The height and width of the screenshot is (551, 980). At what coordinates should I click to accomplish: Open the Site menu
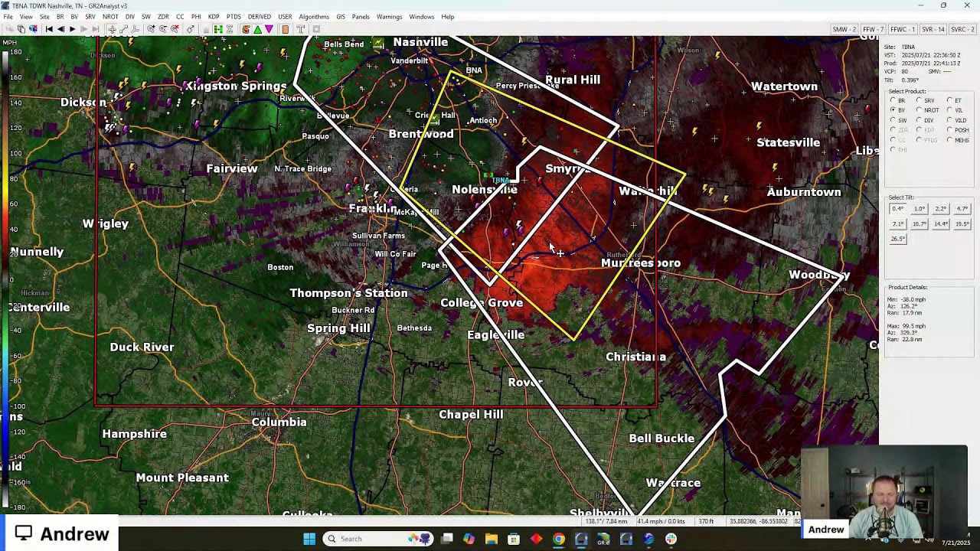(x=44, y=17)
